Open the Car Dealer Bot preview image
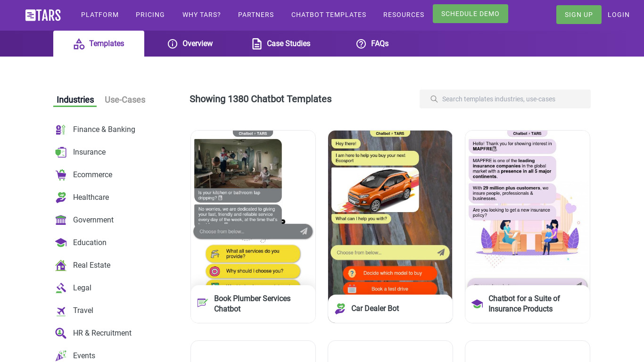The image size is (644, 362). [390, 213]
